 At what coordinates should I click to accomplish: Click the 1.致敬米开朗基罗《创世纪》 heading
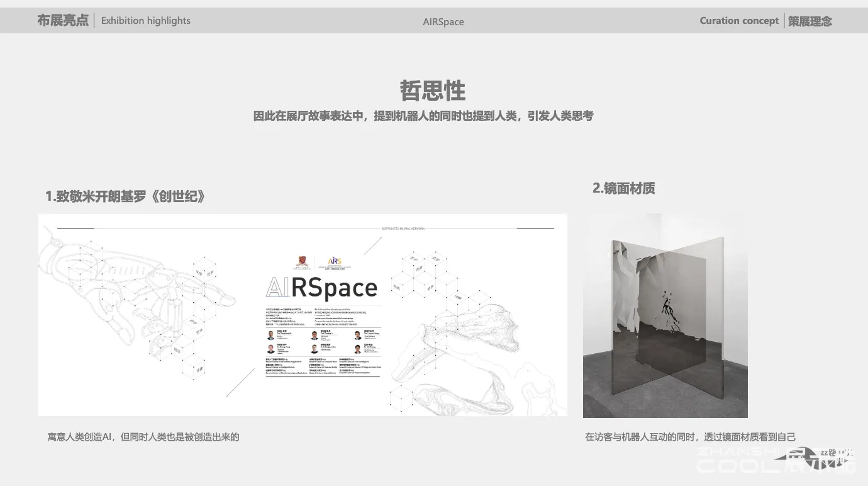126,196
